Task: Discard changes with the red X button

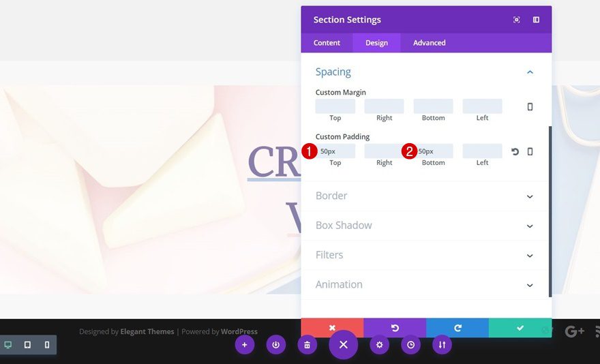Action: (x=332, y=328)
